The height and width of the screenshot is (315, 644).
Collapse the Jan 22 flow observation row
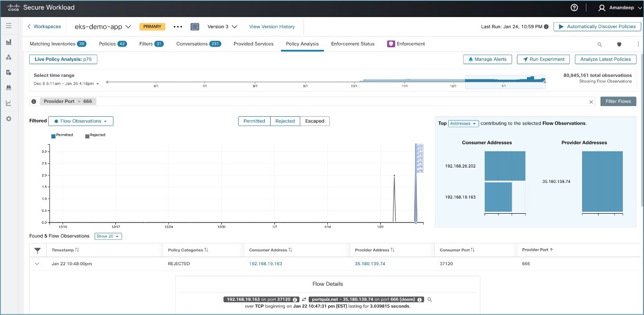tap(37, 264)
